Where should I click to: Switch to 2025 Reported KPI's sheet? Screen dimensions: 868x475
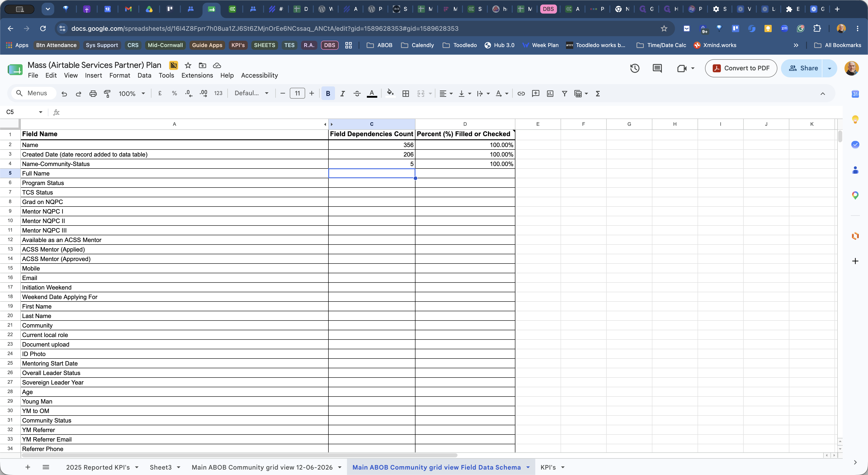[x=98, y=467]
